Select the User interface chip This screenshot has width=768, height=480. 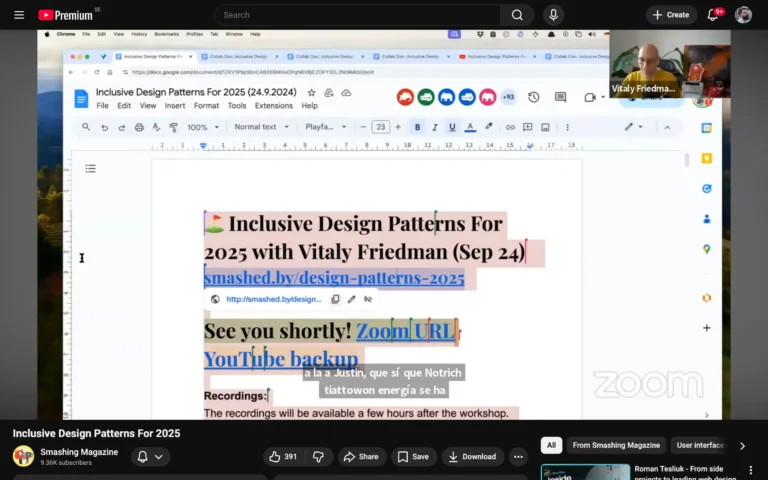tap(700, 445)
